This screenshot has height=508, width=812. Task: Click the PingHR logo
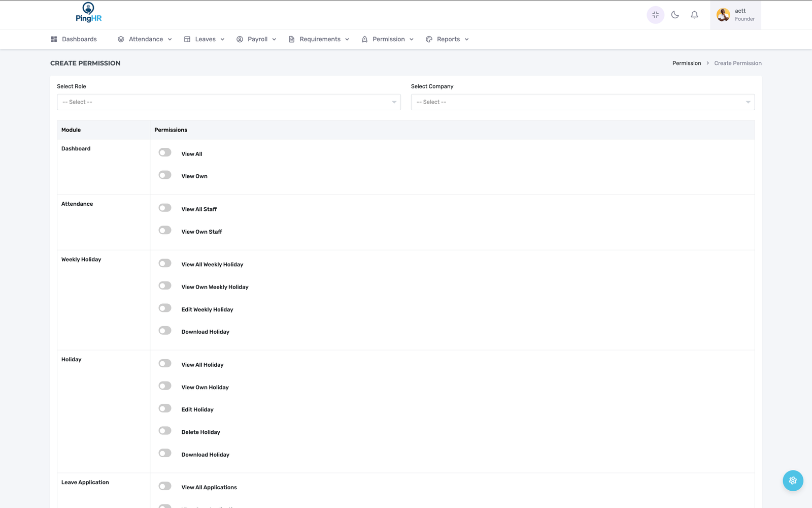coord(88,13)
